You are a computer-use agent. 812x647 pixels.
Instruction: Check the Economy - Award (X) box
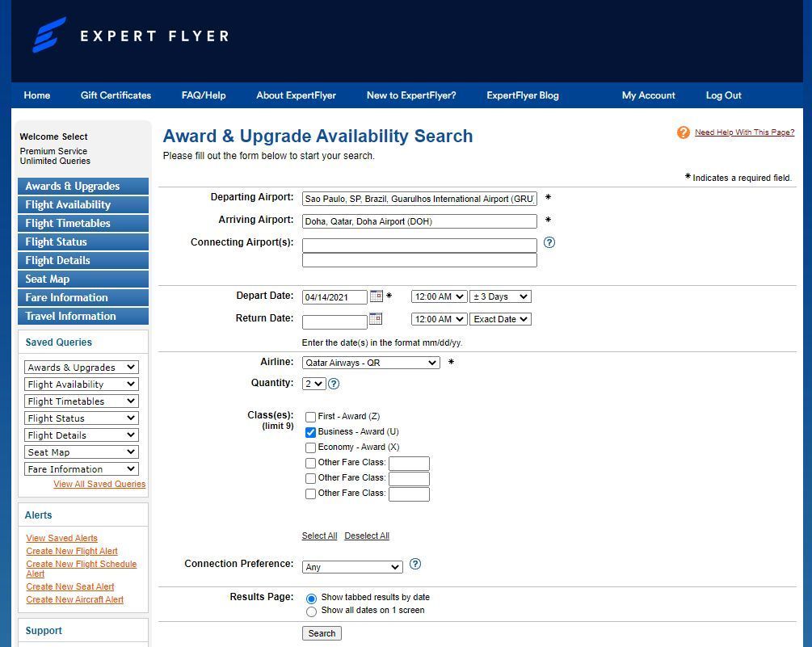click(x=311, y=447)
